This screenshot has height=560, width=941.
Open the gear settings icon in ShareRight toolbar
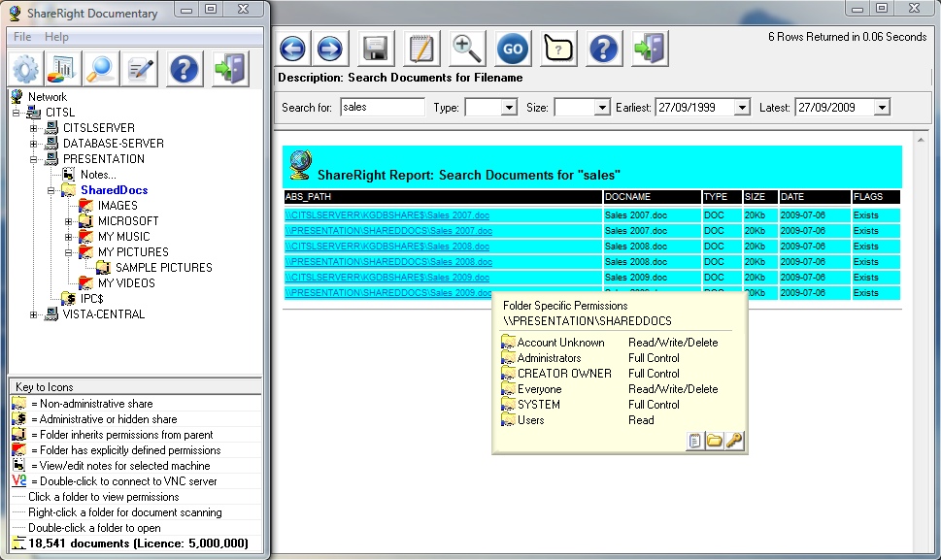tap(25, 69)
